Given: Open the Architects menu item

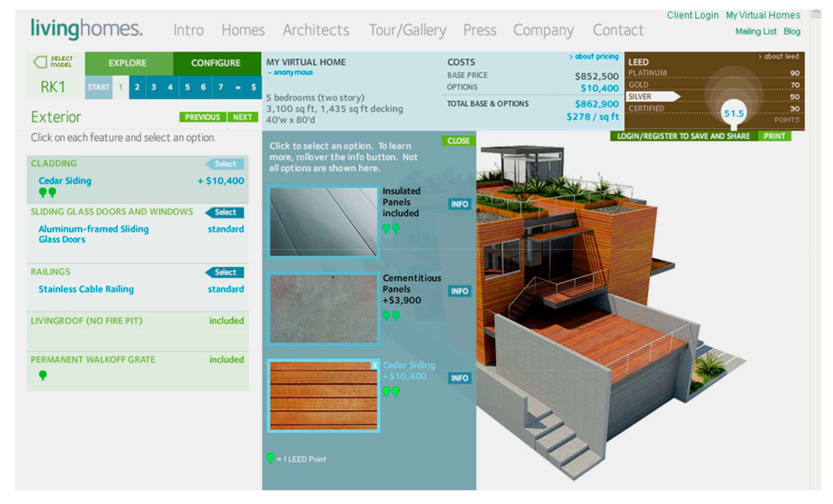Looking at the screenshot, I should 316,30.
